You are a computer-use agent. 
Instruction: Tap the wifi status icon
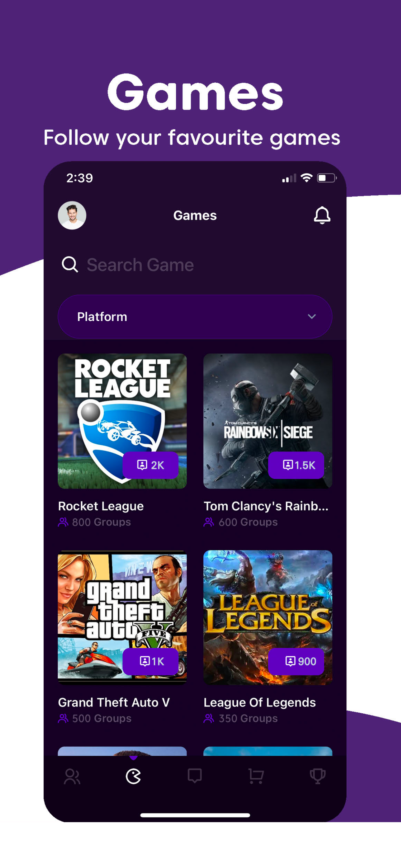(306, 178)
